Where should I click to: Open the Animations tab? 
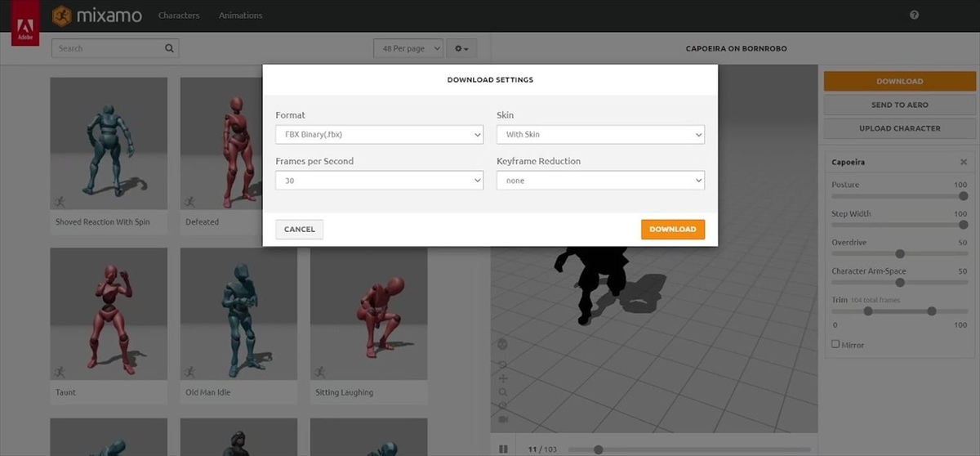coord(241,16)
